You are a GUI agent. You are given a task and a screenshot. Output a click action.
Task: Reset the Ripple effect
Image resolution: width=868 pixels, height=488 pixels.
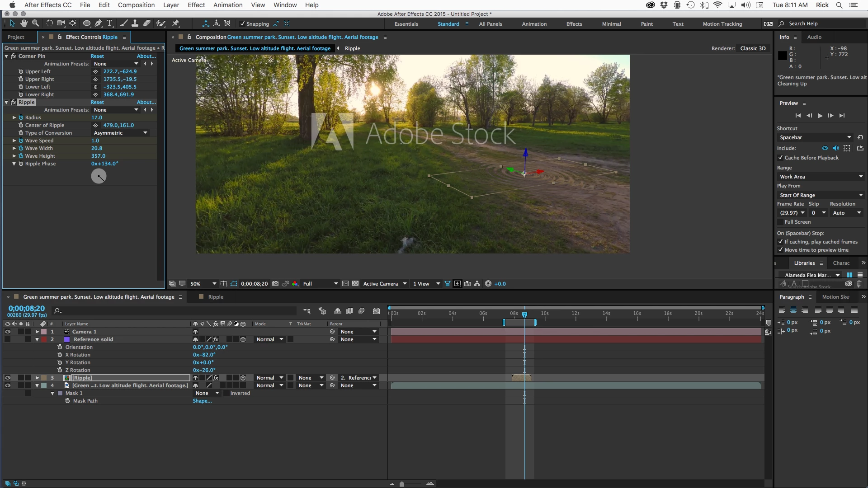(97, 102)
